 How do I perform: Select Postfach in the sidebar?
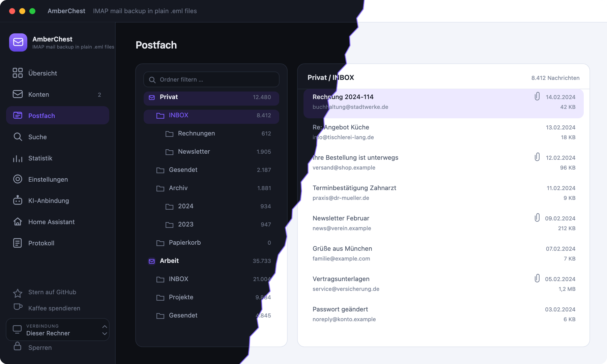(x=58, y=116)
